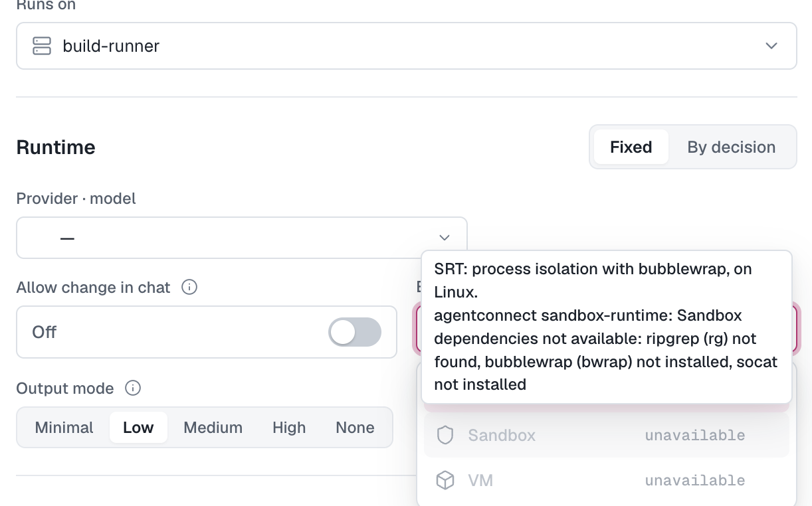Choose the Sandbox option in the list
The width and height of the screenshot is (812, 506).
[606, 436]
